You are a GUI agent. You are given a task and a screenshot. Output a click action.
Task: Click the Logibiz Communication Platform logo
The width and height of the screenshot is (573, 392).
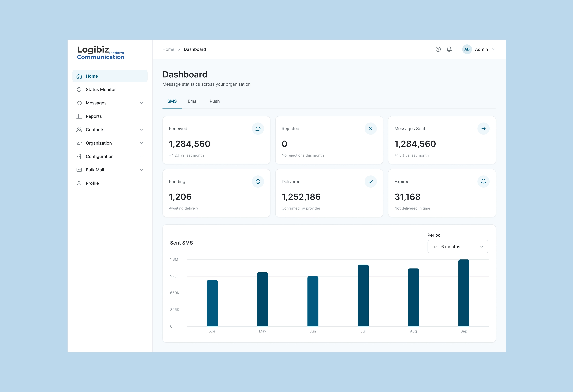(101, 53)
